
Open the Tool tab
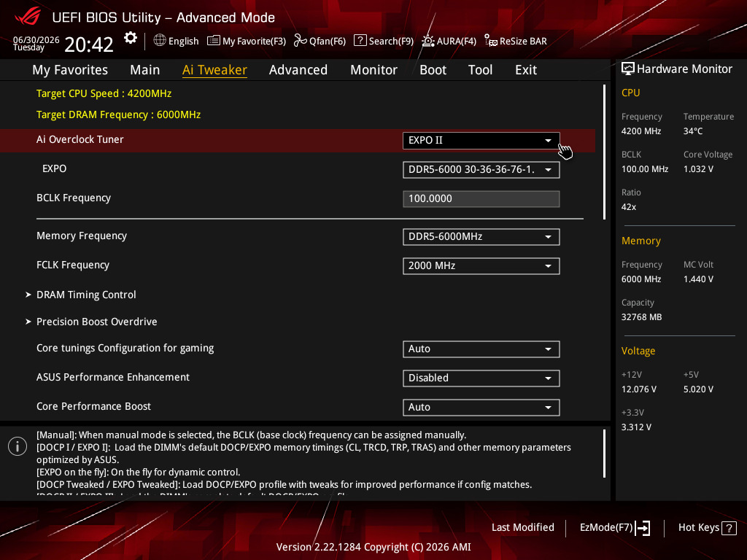[x=480, y=70]
